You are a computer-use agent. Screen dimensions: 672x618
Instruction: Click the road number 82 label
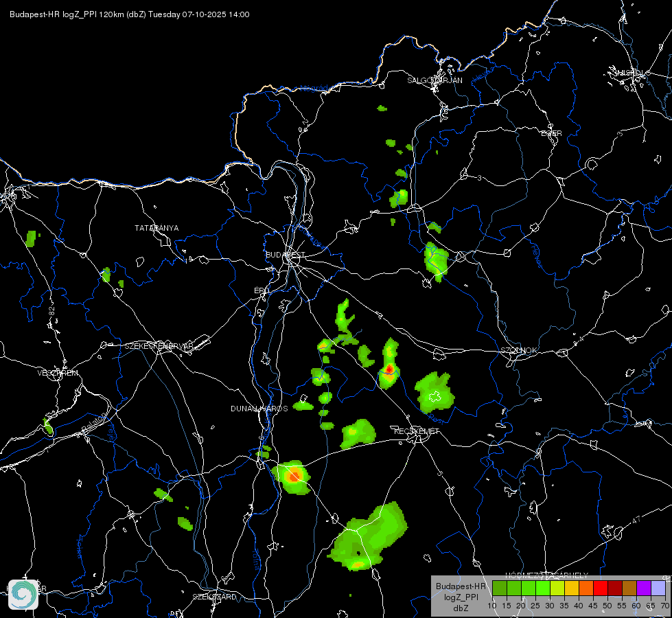[52, 311]
